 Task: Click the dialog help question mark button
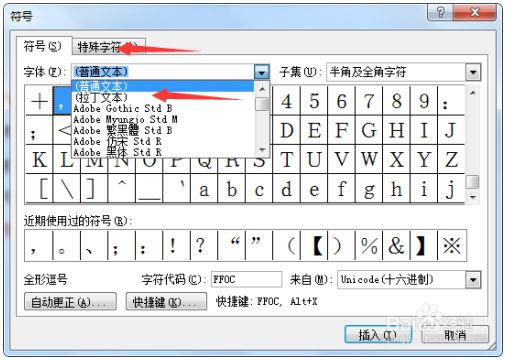pos(440,13)
